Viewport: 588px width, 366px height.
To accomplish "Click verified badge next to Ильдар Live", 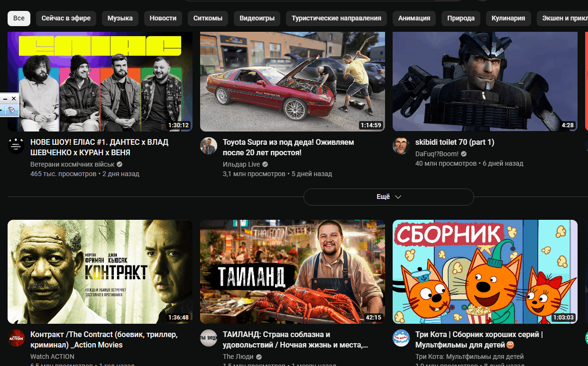I will pos(265,164).
